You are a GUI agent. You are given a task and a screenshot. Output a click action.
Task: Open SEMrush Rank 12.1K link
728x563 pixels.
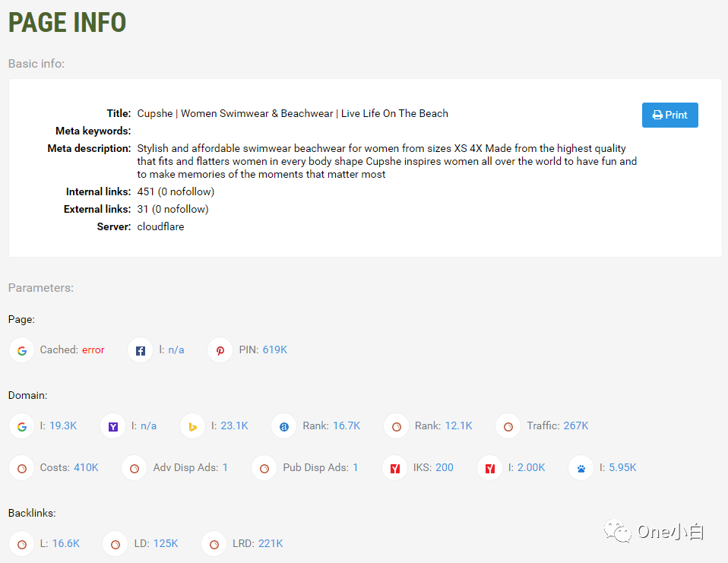459,425
